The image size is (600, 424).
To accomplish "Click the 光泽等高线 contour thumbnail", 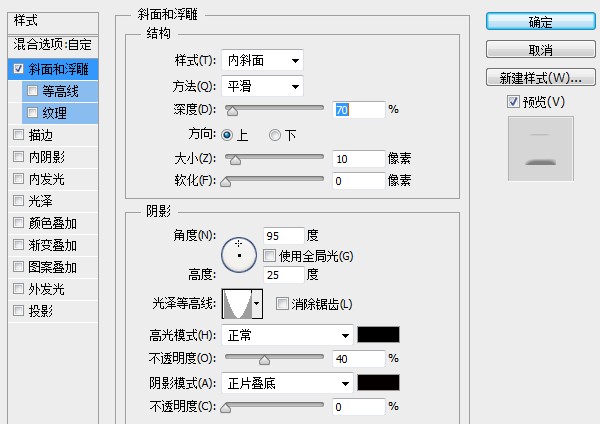I will click(237, 304).
